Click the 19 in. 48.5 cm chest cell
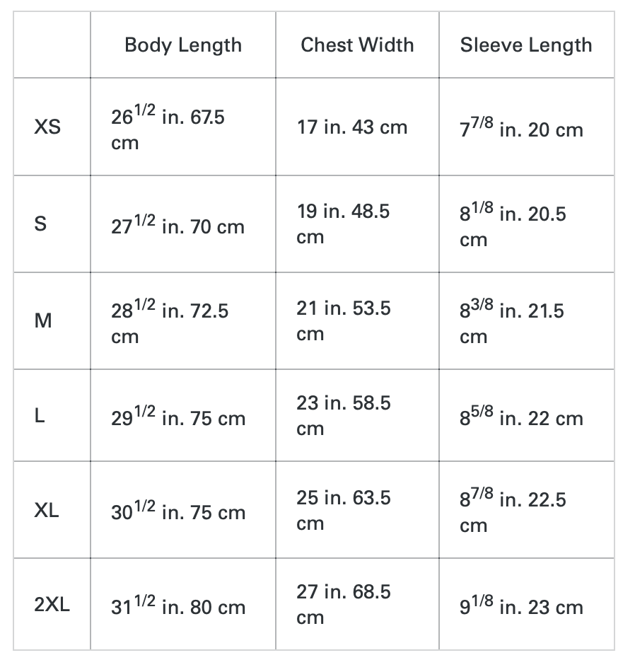 click(343, 224)
